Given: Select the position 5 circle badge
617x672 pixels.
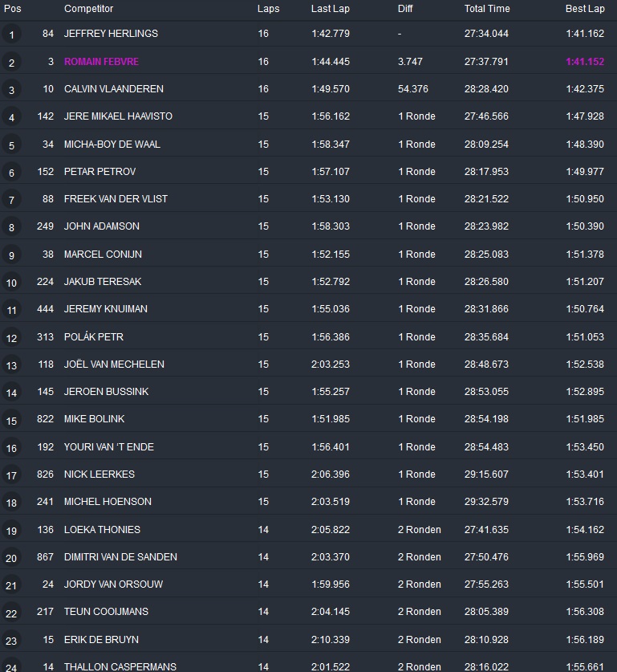Looking at the screenshot, I should tap(11, 145).
